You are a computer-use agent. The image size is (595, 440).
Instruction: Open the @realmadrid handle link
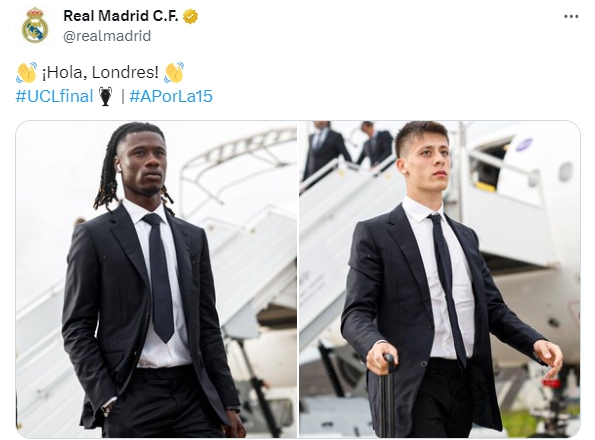(x=107, y=36)
